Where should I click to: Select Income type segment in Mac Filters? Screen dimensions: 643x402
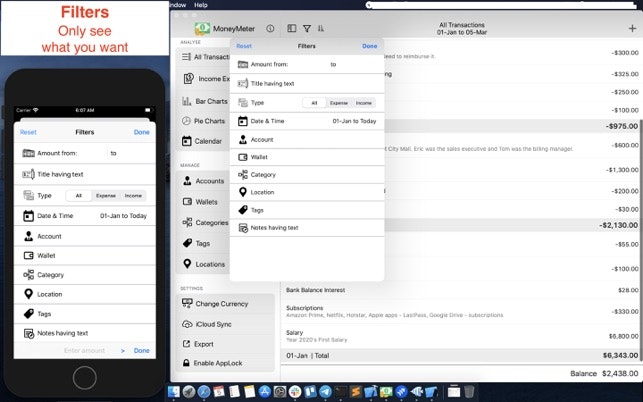tap(363, 103)
